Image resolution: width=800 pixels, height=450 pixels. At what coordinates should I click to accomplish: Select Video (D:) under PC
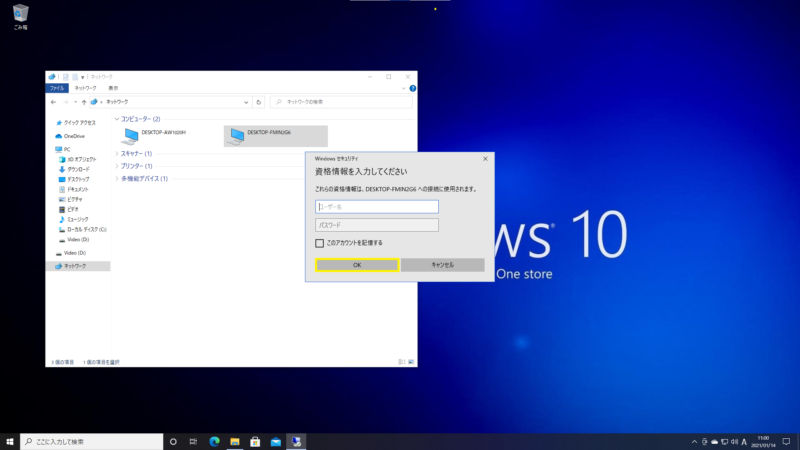74,239
